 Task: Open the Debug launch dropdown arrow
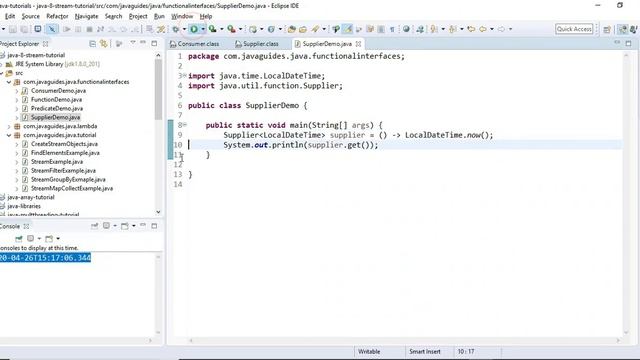coord(184,29)
